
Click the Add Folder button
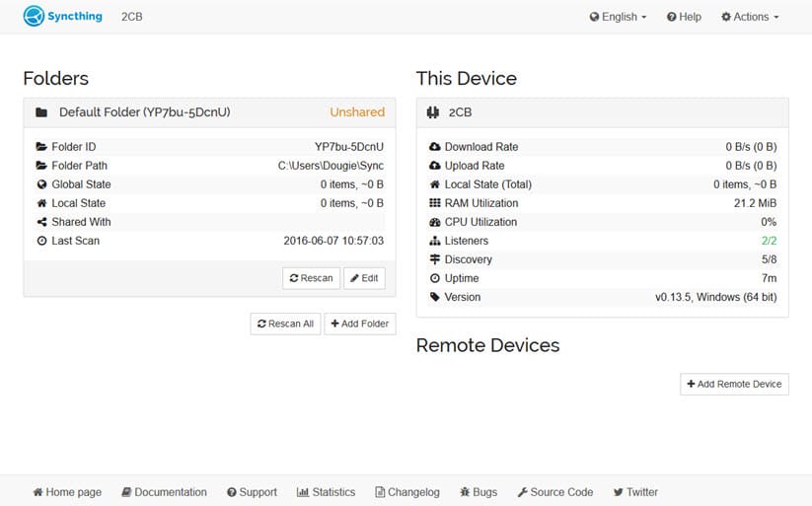point(359,324)
